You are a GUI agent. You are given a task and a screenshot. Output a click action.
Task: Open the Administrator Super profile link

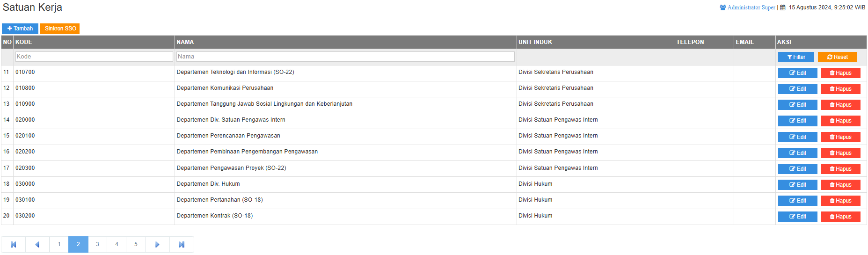(751, 7)
